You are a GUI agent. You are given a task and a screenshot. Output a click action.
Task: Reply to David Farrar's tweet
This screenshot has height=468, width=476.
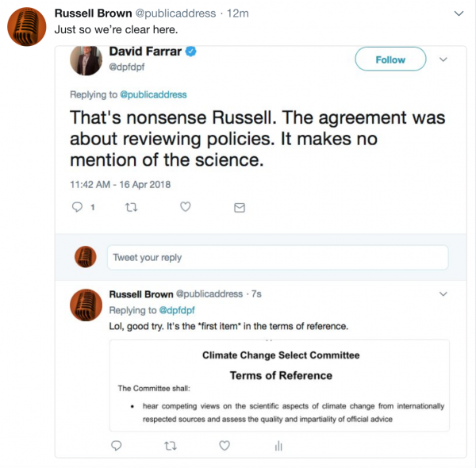click(77, 207)
